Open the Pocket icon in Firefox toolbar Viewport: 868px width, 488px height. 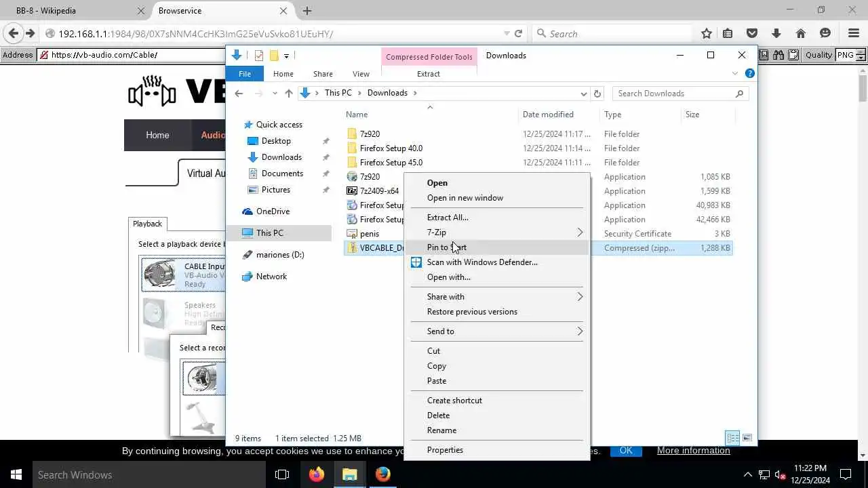(x=752, y=33)
